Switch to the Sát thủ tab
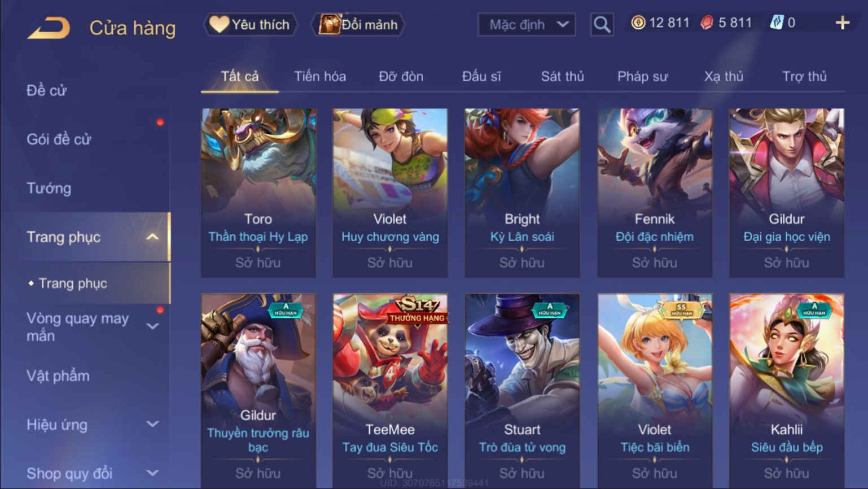This screenshot has width=868, height=489. click(x=562, y=76)
